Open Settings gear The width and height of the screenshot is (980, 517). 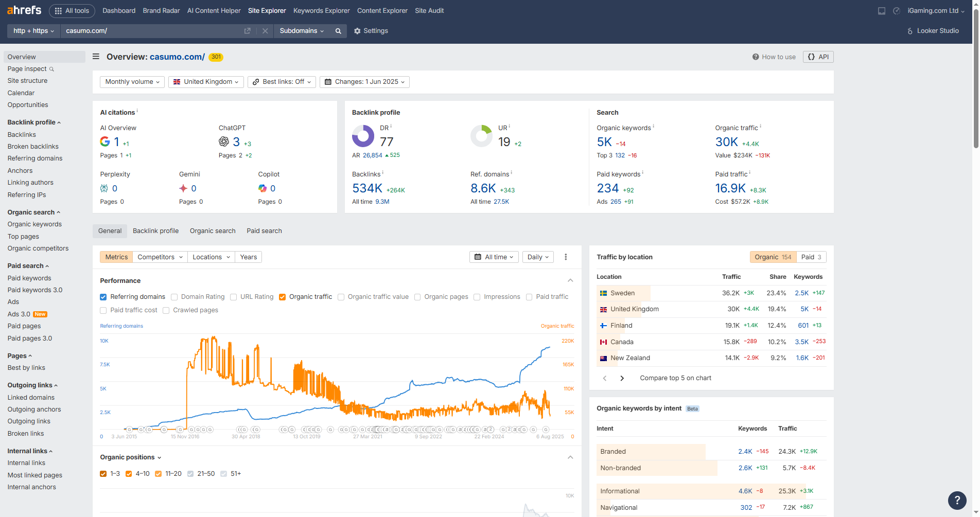[x=371, y=31]
